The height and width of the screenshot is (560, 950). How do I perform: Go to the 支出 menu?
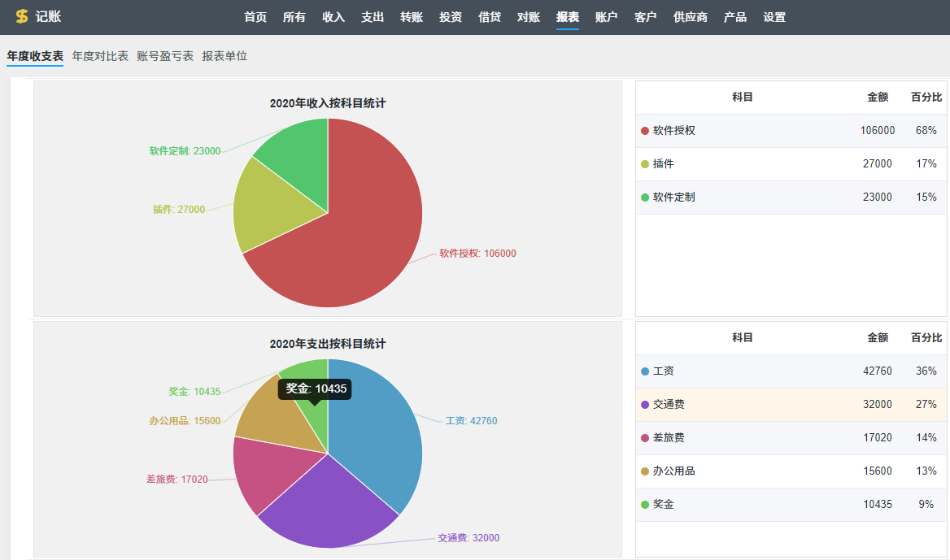tap(373, 17)
